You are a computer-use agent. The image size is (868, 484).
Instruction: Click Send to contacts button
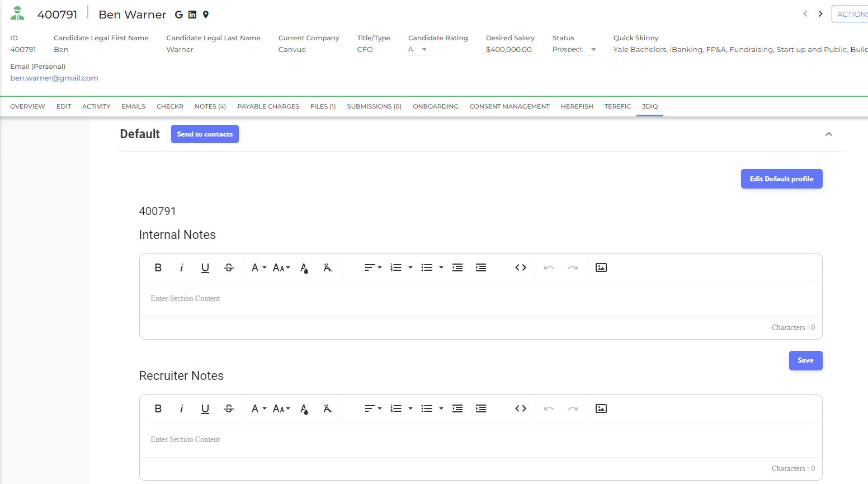point(205,134)
